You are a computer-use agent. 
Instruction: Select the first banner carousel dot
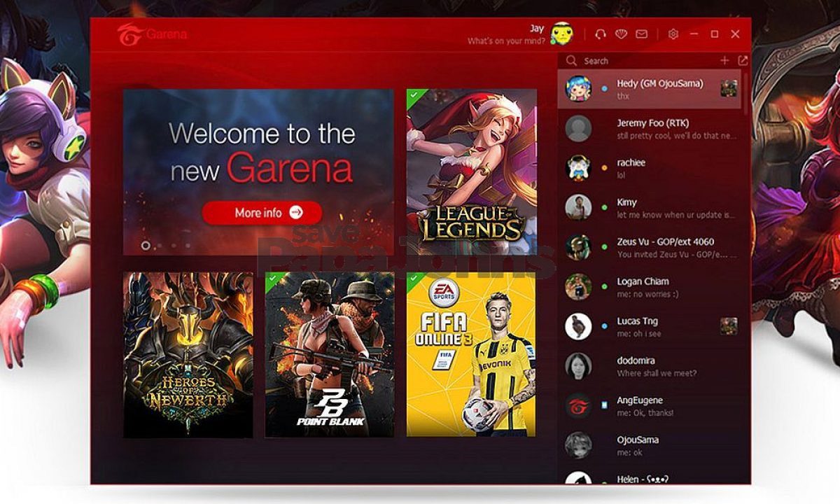146,246
